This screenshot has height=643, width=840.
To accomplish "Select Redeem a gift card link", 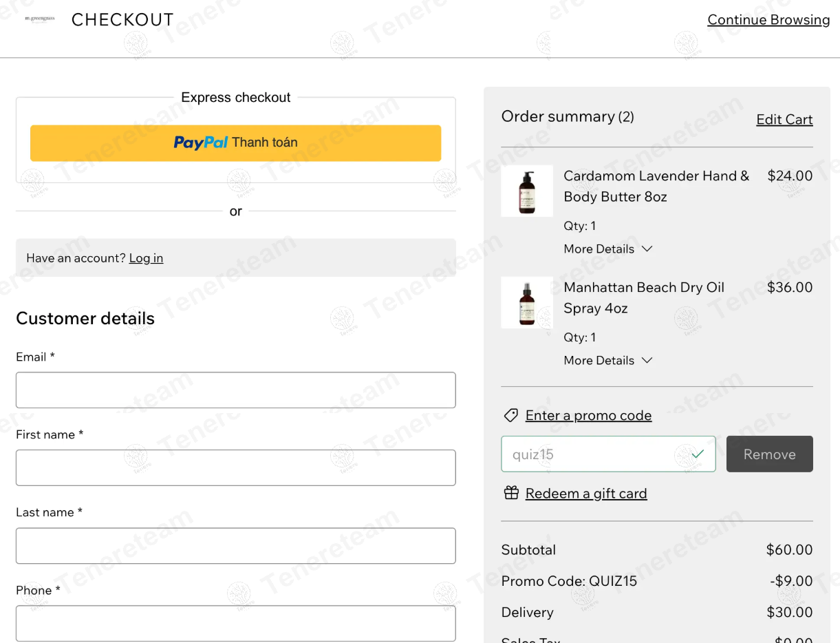I will (x=586, y=493).
